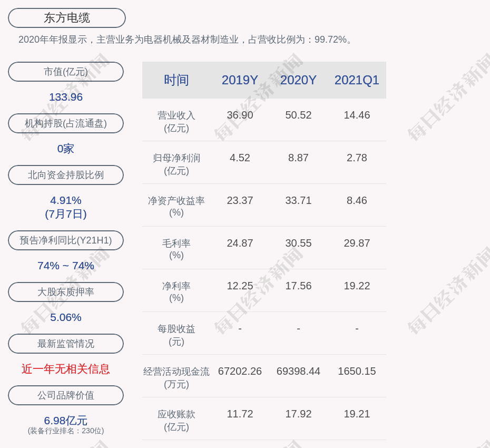This screenshot has height=448, width=490.
Task: Select the 市值(亿元) label button
Action: click(x=66, y=72)
